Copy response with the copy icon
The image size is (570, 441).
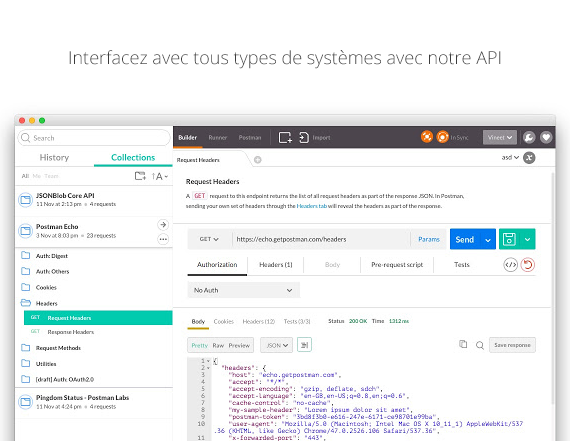tap(463, 344)
